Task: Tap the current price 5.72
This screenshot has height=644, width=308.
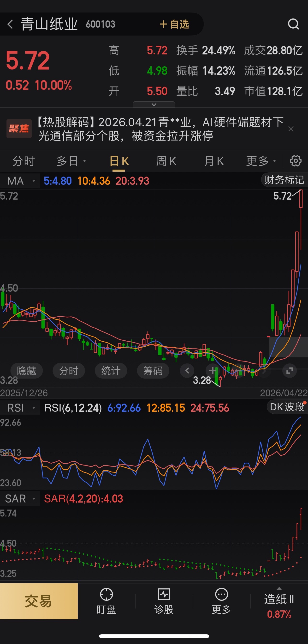Action: coord(28,61)
